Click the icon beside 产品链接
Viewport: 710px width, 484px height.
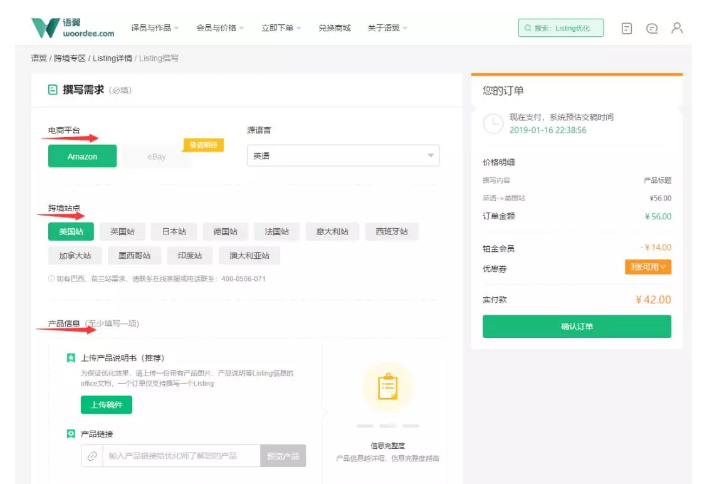click(x=71, y=434)
